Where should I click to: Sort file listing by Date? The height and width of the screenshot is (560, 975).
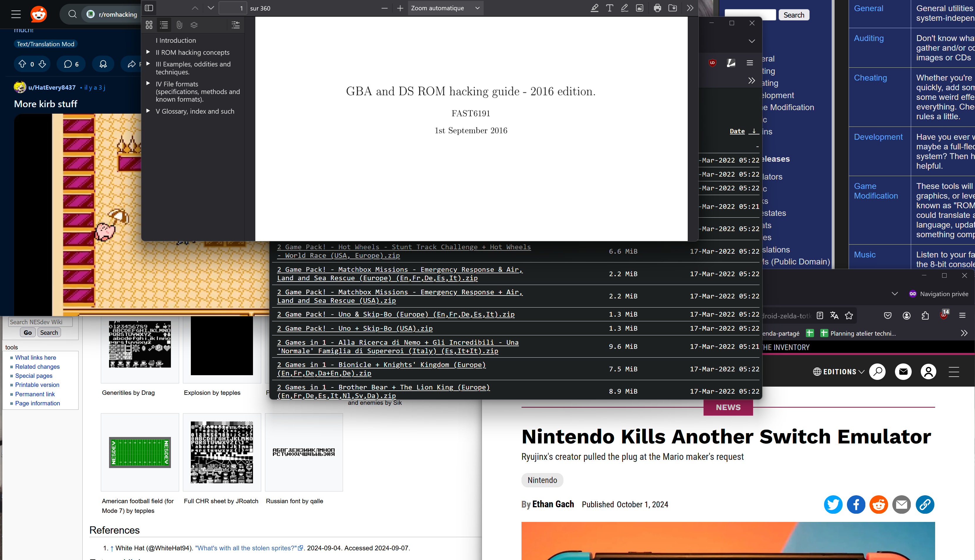tap(737, 131)
